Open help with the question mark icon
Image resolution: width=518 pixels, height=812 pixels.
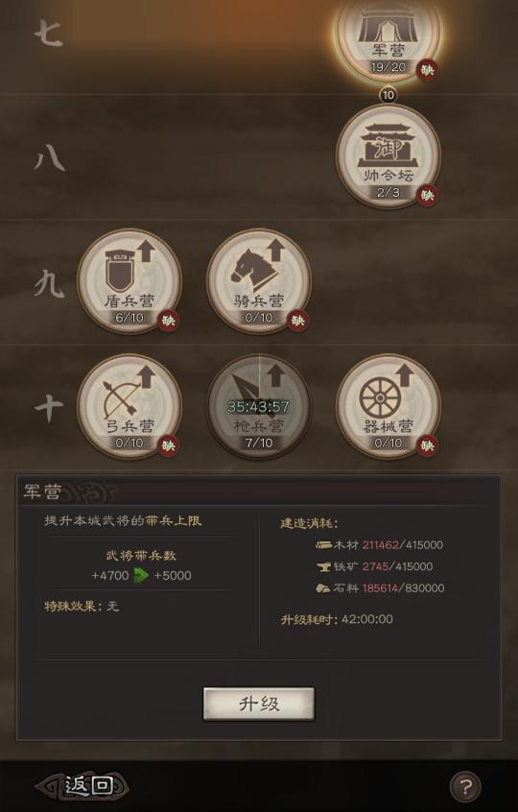464,787
